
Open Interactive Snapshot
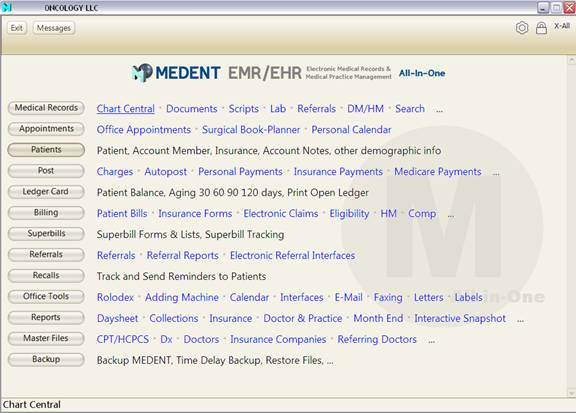(460, 318)
